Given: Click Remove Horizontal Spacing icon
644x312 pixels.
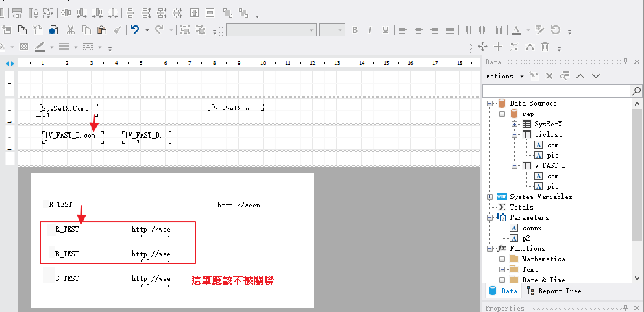Looking at the screenshot, I should (113, 13).
